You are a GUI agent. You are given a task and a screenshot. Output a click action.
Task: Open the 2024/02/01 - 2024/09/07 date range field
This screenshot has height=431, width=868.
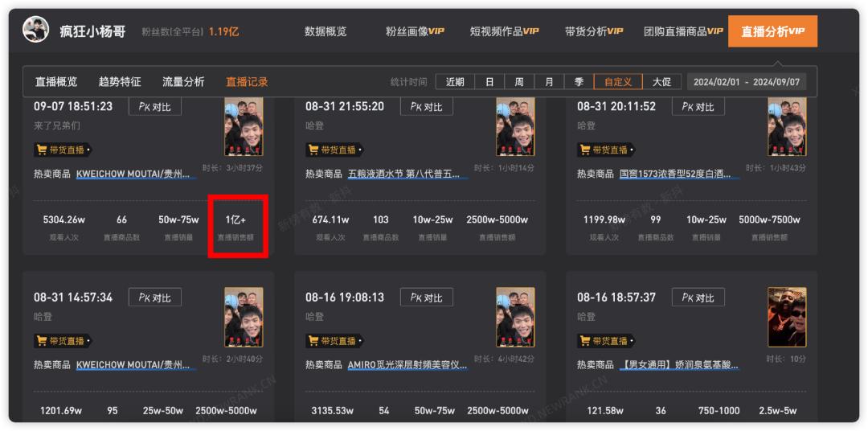click(x=747, y=82)
